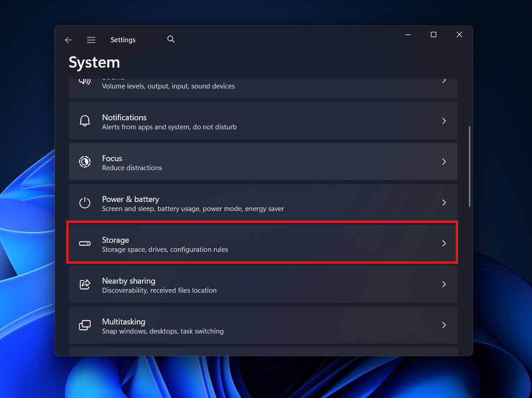Expand the Notifications settings chevron
This screenshot has height=398, width=532.
click(x=444, y=121)
